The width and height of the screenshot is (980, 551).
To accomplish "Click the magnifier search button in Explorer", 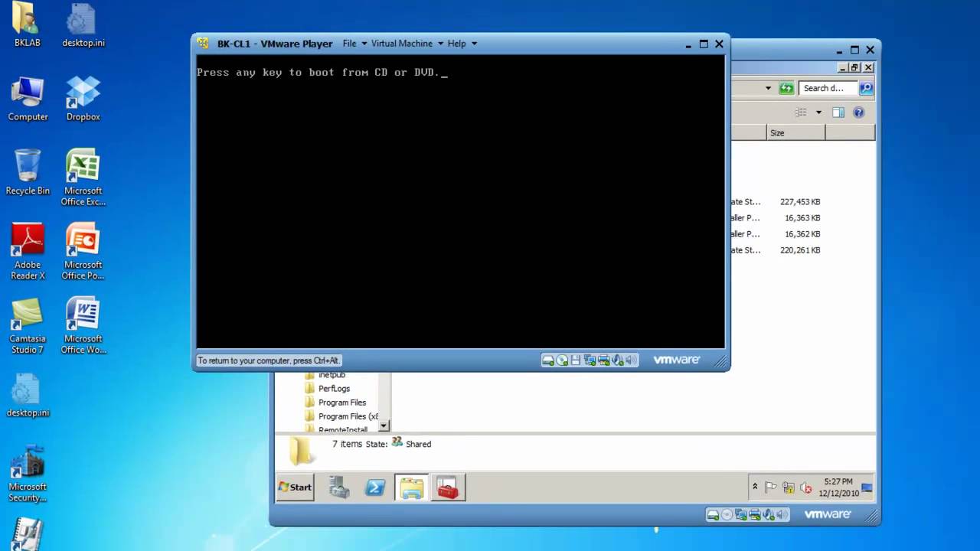I will pyautogui.click(x=866, y=88).
